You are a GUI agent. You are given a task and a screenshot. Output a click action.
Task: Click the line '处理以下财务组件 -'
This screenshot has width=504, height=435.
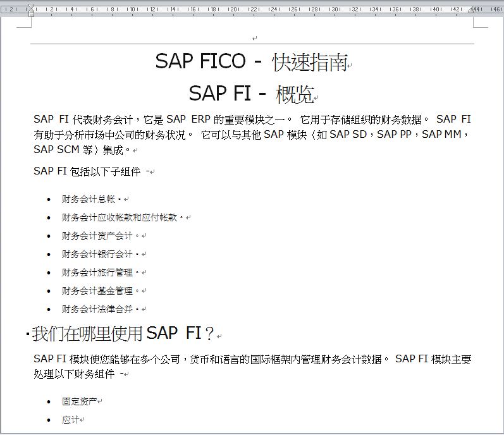79,374
